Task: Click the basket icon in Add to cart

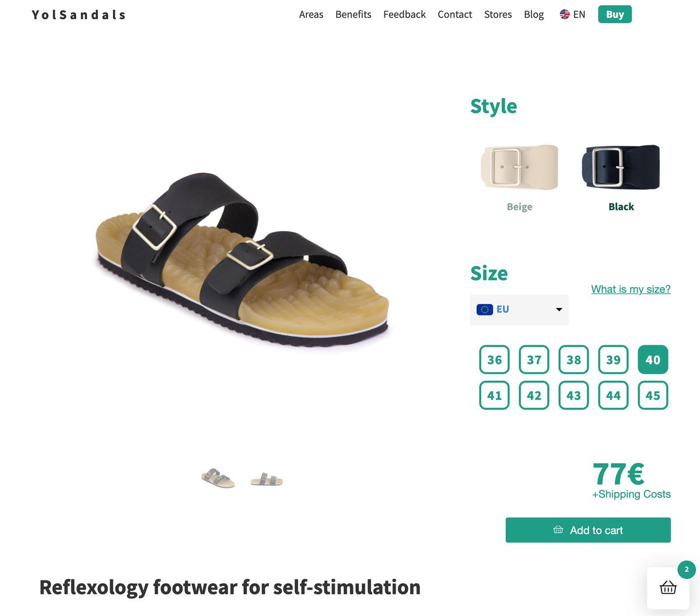Action: [x=558, y=530]
